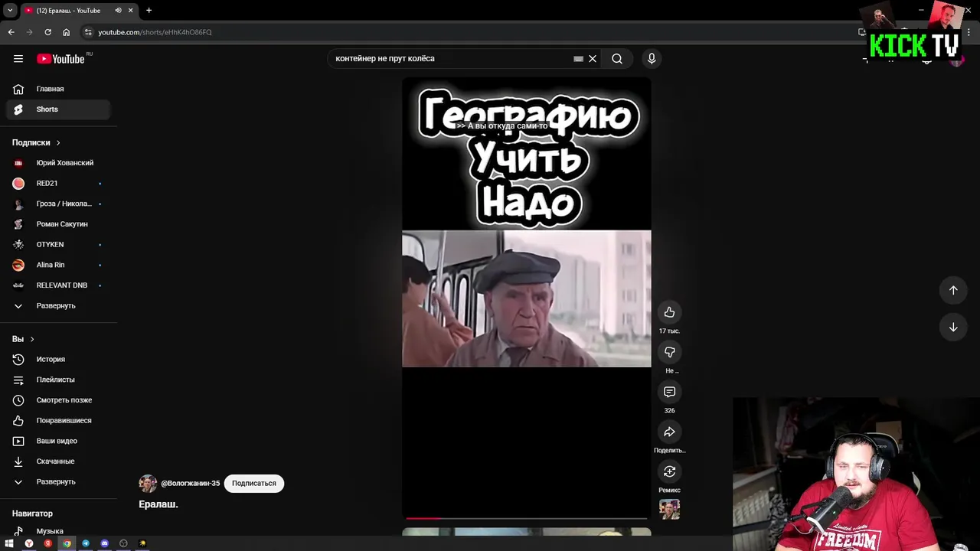
Task: Open @Вологжанин-35 channel name
Action: coord(191,484)
